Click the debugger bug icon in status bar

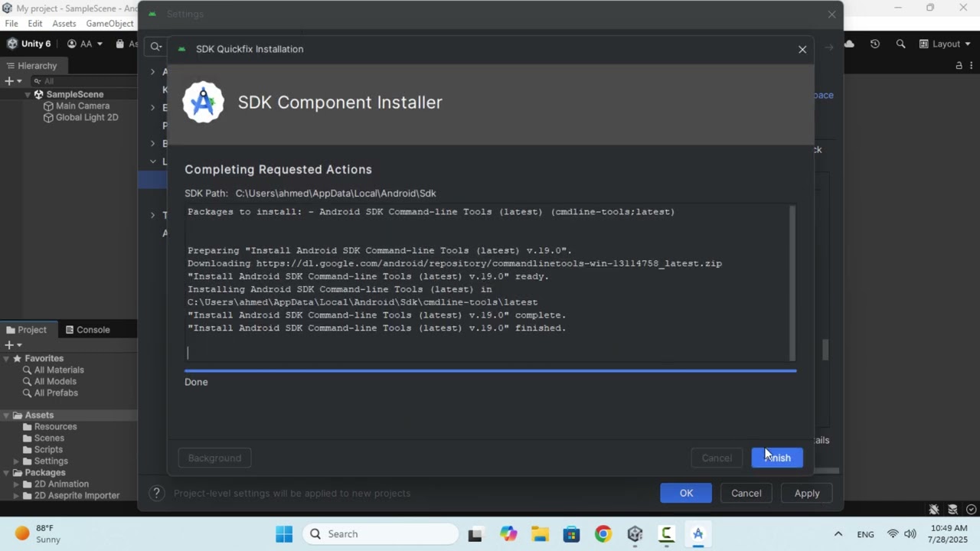pos(934,509)
